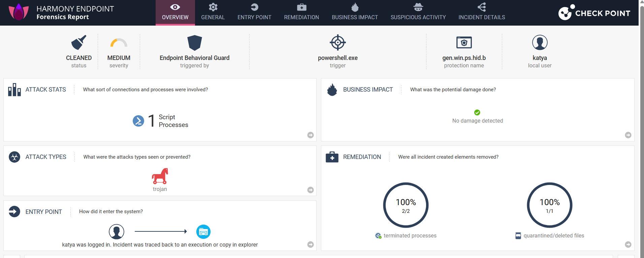This screenshot has width=644, height=258.
Task: Click the 'CLEANED' status text
Action: tap(79, 58)
